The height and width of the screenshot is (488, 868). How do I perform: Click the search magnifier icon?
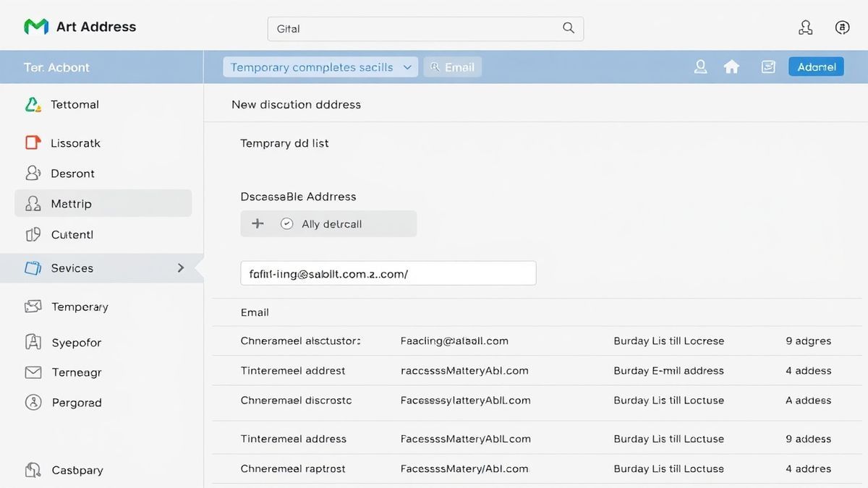coord(569,28)
